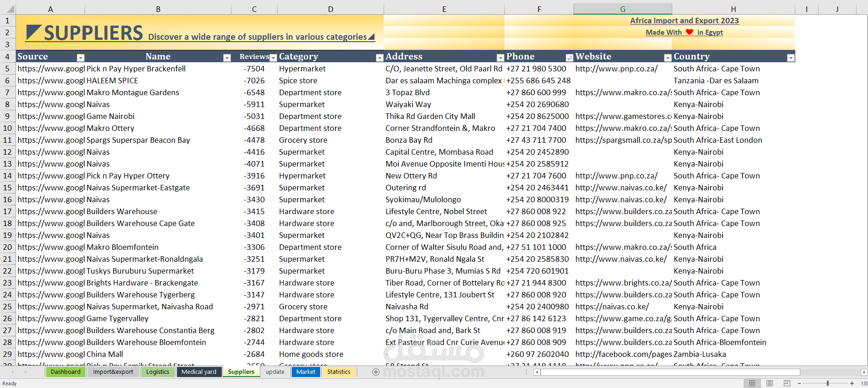Select column A header
This screenshot has width=868, height=388.
tap(50, 9)
